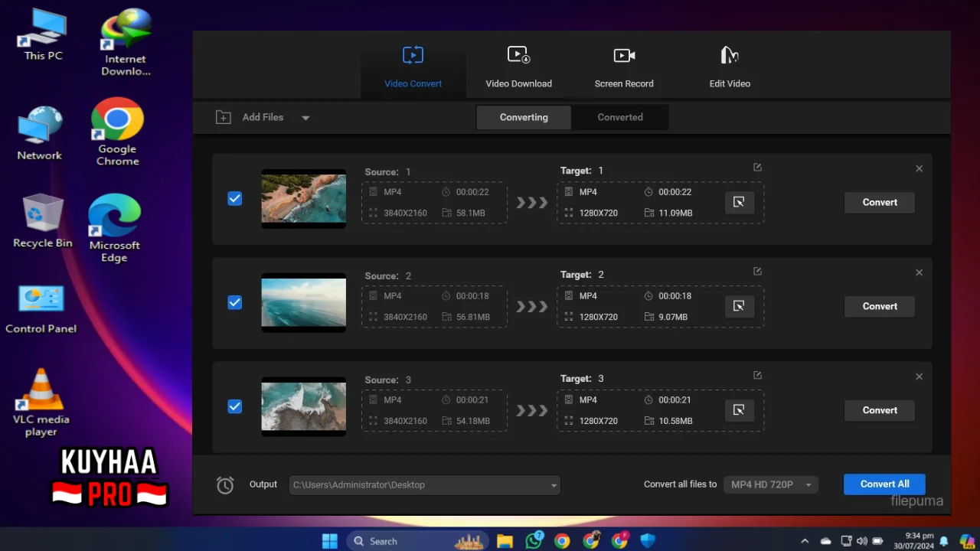Image resolution: width=980 pixels, height=551 pixels.
Task: Click the edit pencil icon for Target 1
Action: pyautogui.click(x=757, y=168)
